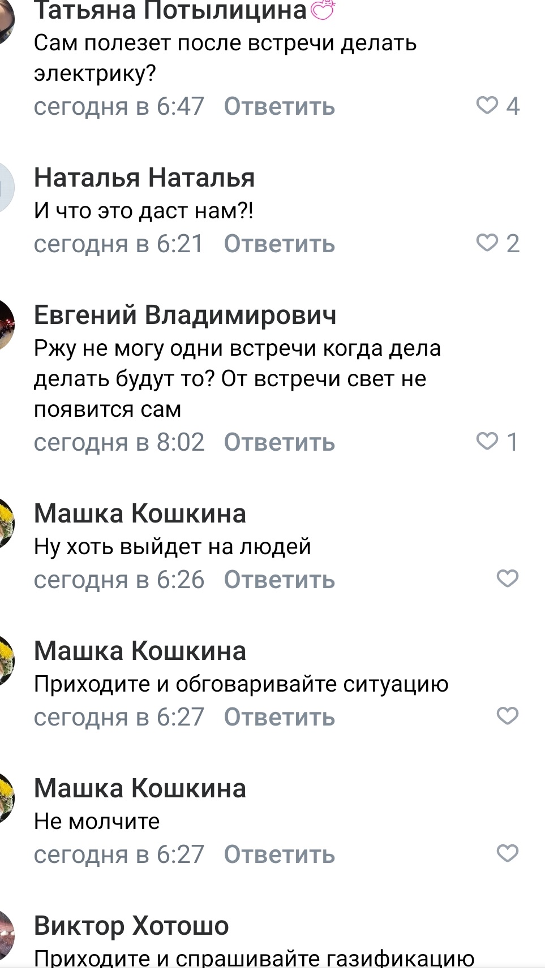Open Виктор Хотошо's profile name
This screenshot has width=545, height=980.
pos(131,926)
